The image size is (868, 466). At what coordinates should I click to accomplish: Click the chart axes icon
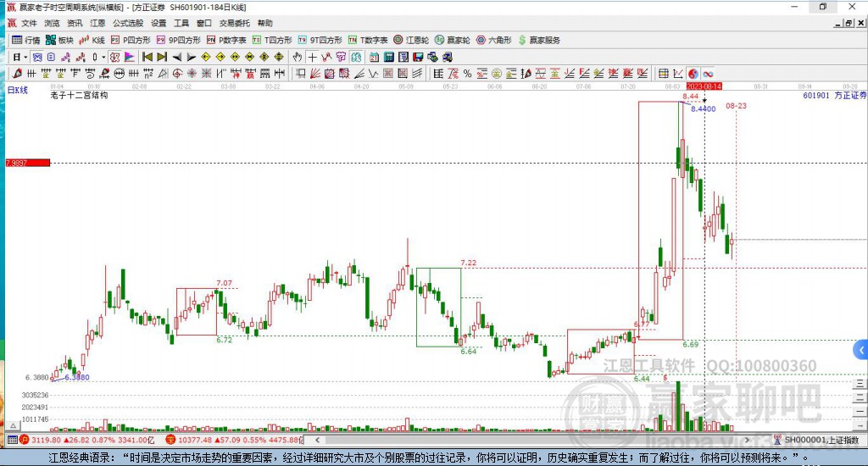[x=677, y=74]
